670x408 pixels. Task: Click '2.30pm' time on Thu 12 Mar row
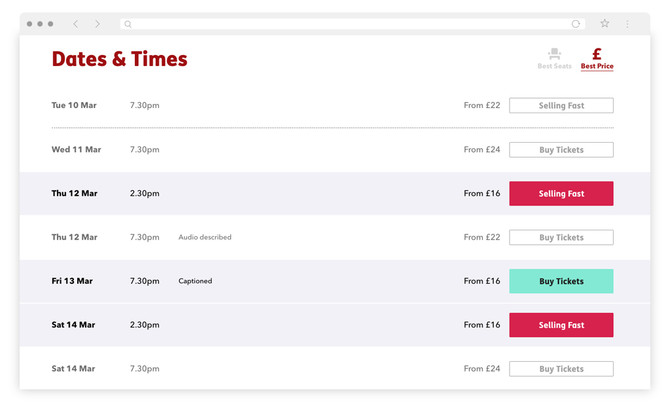pos(144,194)
